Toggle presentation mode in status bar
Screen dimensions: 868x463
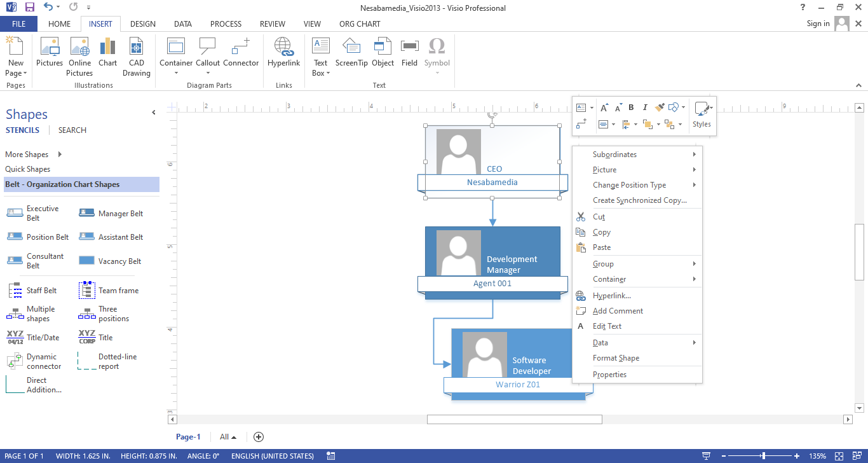point(706,456)
